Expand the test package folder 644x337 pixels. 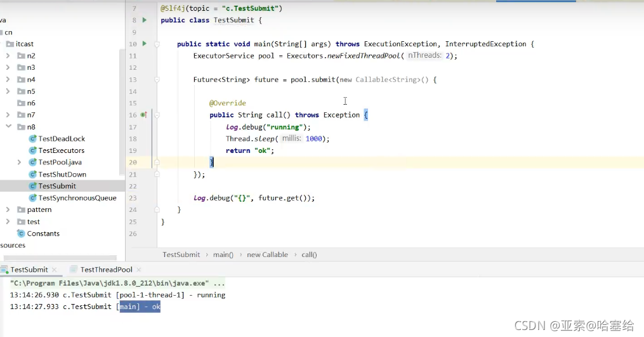tap(8, 221)
